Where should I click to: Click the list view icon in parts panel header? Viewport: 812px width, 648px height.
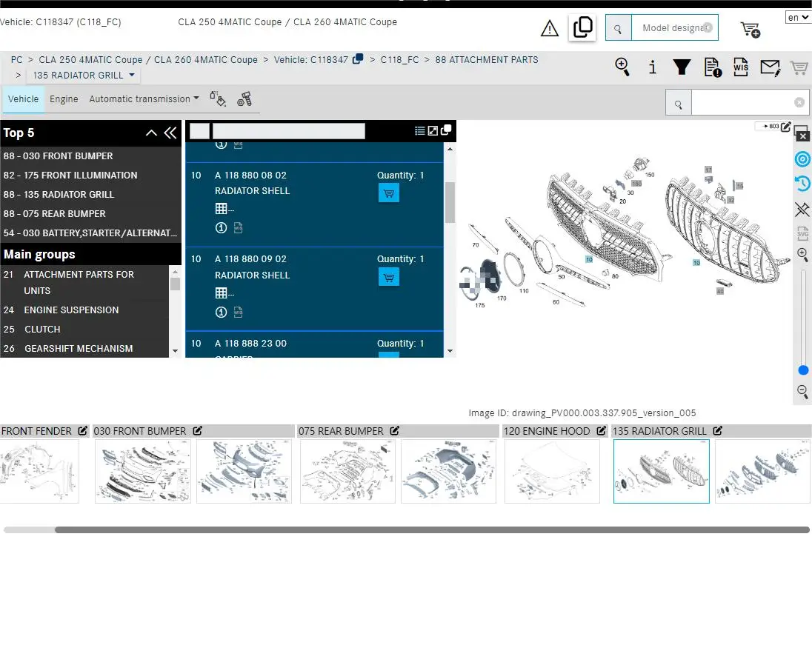420,131
